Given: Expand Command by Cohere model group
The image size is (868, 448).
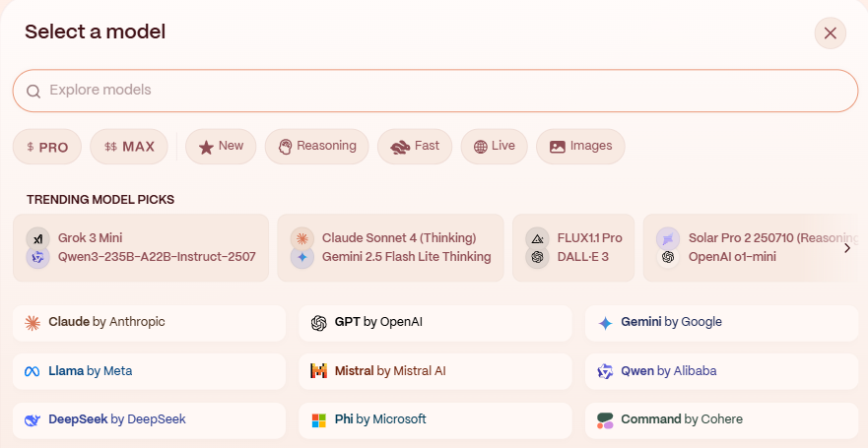Looking at the screenshot, I should tap(721, 420).
